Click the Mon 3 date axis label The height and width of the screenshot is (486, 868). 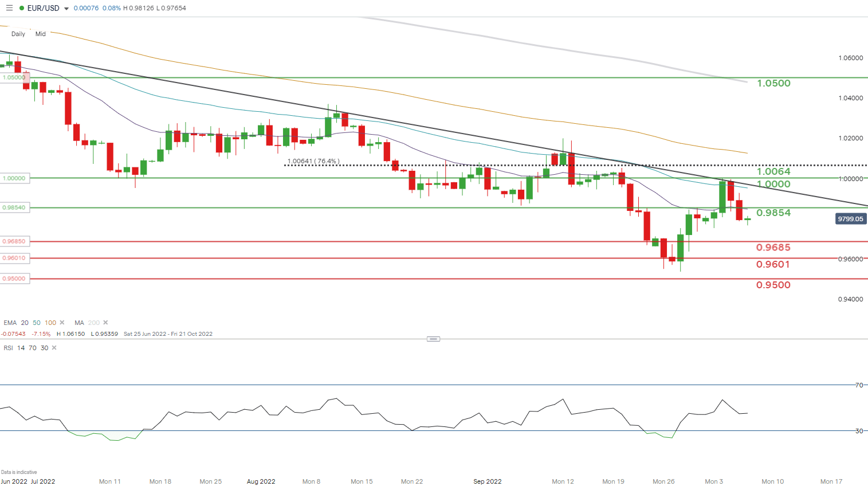click(x=714, y=481)
